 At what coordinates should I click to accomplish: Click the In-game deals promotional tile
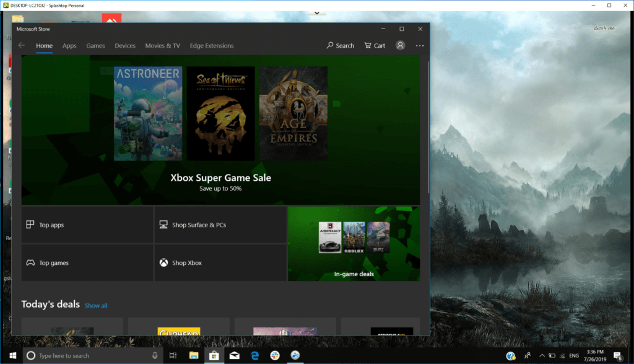354,243
